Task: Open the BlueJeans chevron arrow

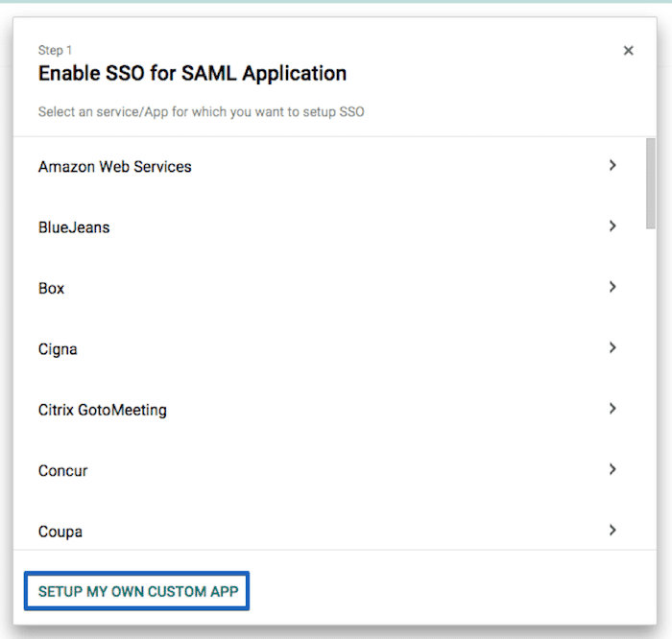Action: 612,226
